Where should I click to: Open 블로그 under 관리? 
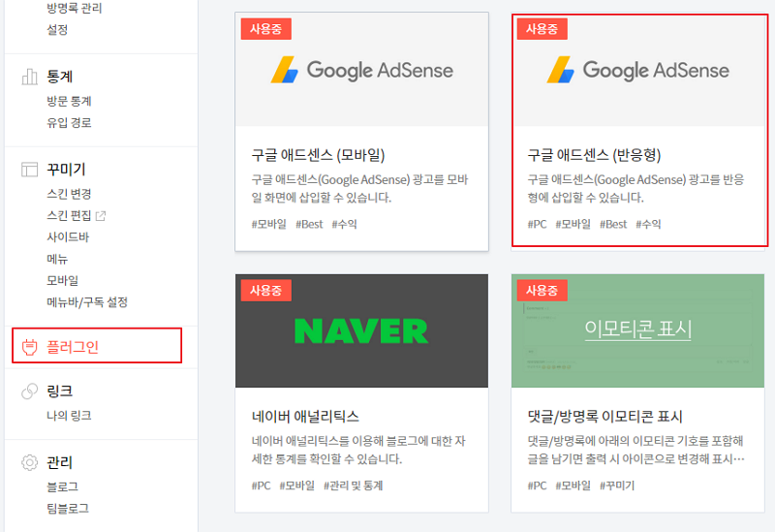(x=63, y=486)
